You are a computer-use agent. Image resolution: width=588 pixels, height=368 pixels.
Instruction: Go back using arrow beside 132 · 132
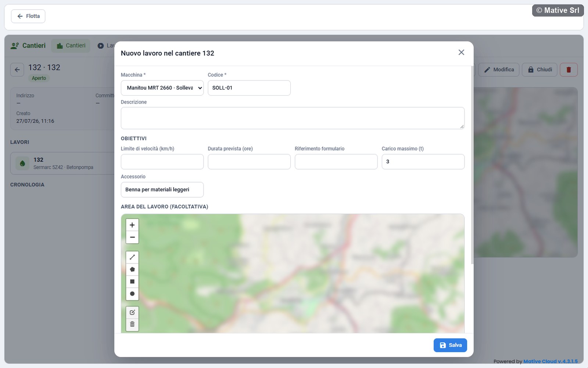(x=17, y=70)
